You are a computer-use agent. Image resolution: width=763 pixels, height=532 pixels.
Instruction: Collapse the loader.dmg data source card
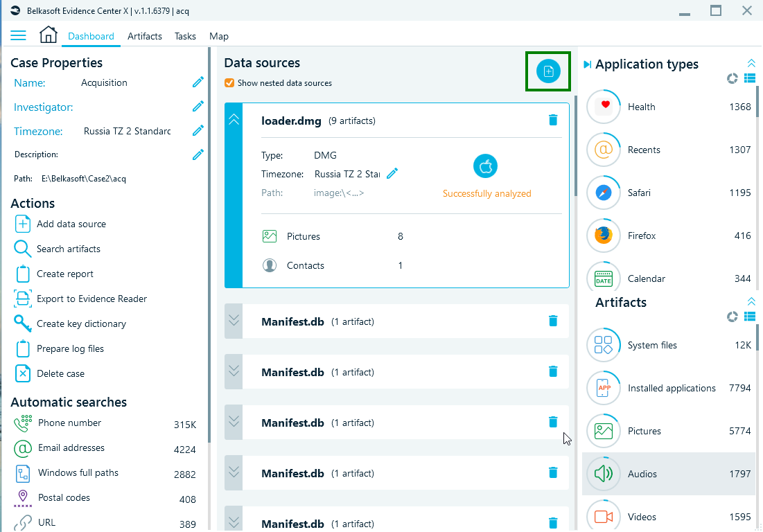[234, 120]
